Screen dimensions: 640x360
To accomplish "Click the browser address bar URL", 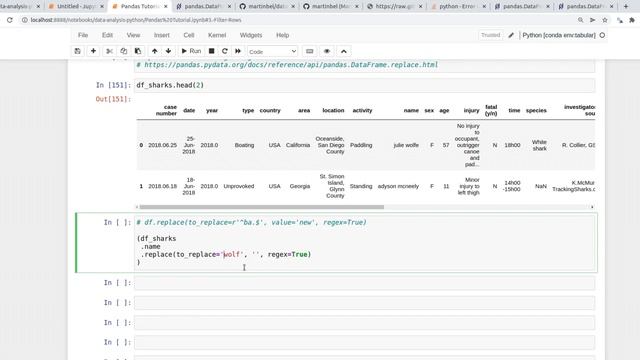I will (x=136, y=20).
